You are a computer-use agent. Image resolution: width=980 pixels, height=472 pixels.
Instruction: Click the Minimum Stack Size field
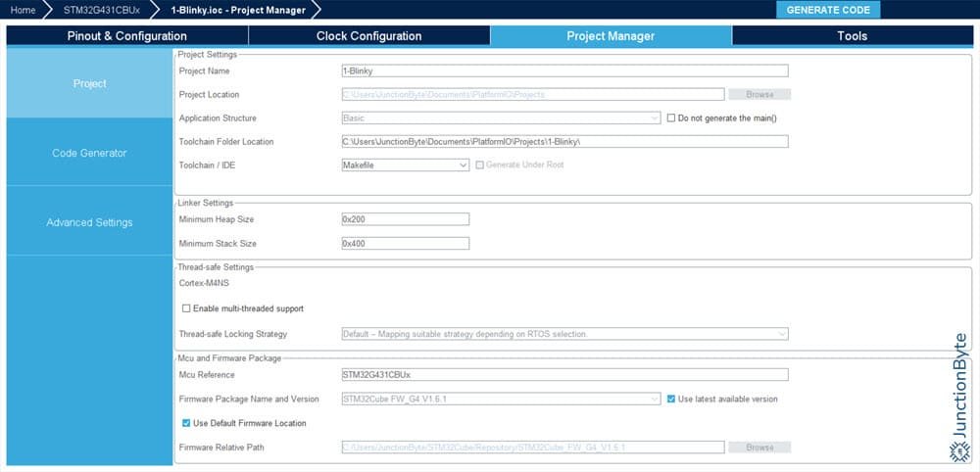tap(405, 244)
